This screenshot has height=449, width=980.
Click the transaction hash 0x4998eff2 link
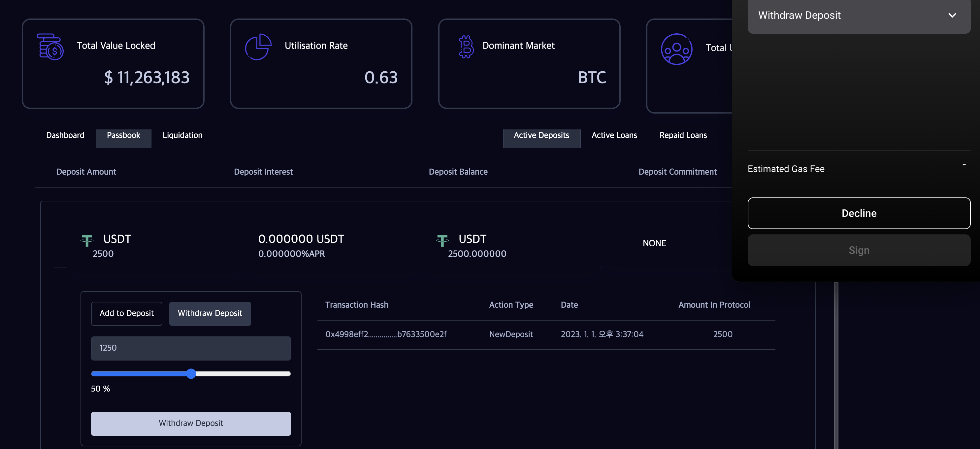(385, 334)
